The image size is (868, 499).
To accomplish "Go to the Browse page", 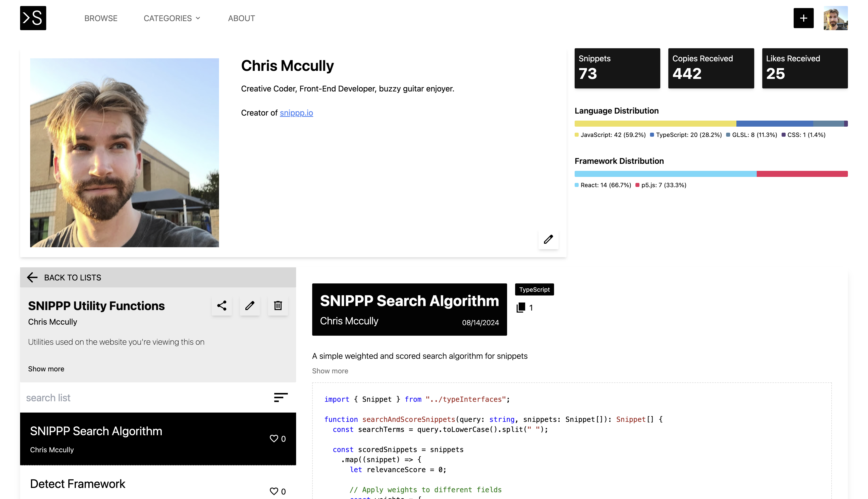I will 101,18.
